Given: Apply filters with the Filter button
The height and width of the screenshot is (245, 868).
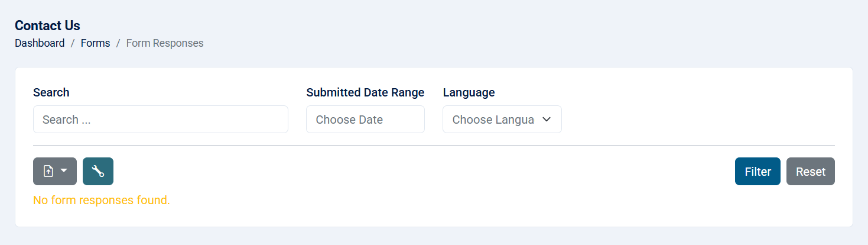Looking at the screenshot, I should (x=758, y=172).
